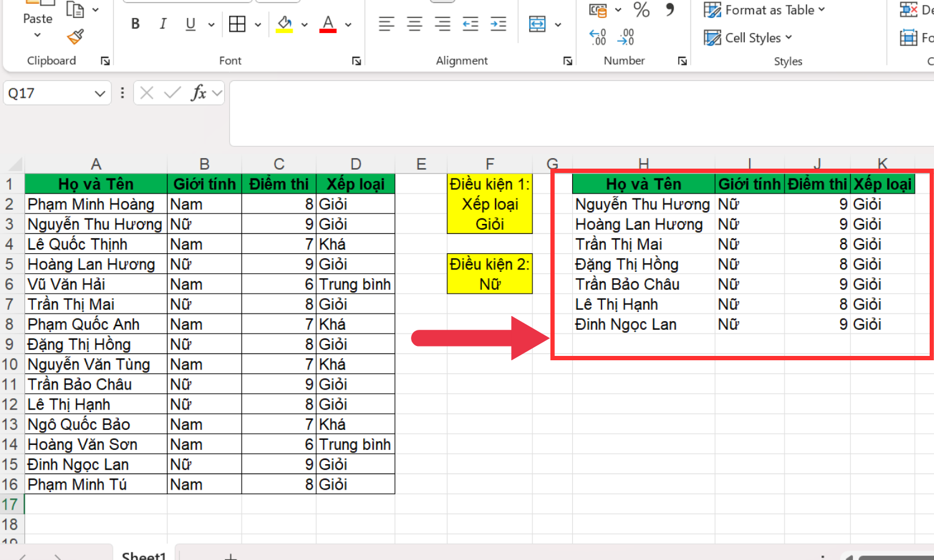The image size is (934, 560).
Task: Apply the red Font Color
Action: pos(328,24)
